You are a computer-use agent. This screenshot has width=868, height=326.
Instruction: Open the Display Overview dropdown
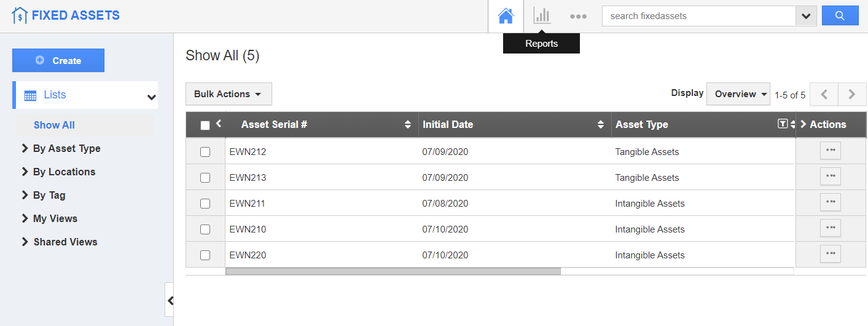[x=738, y=94]
